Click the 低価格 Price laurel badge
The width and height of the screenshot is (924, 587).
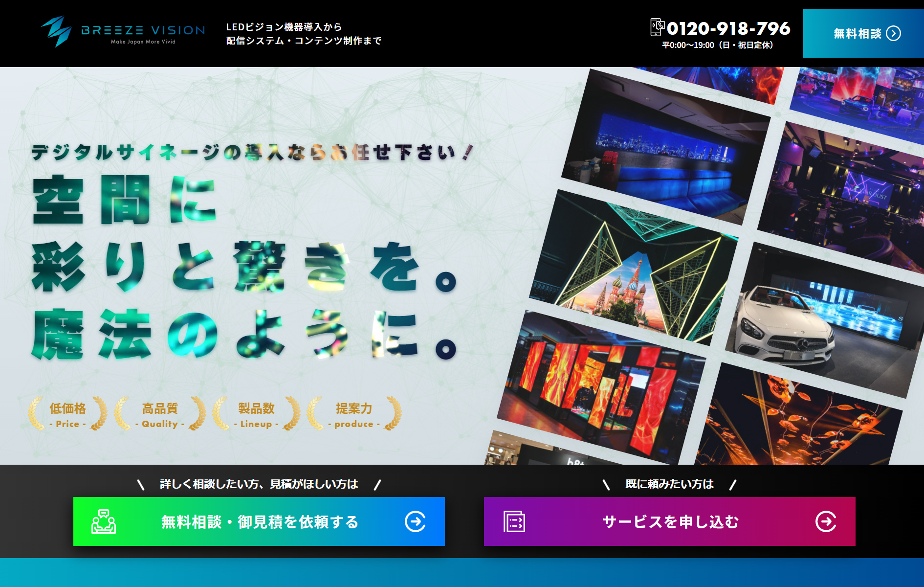pos(67,414)
